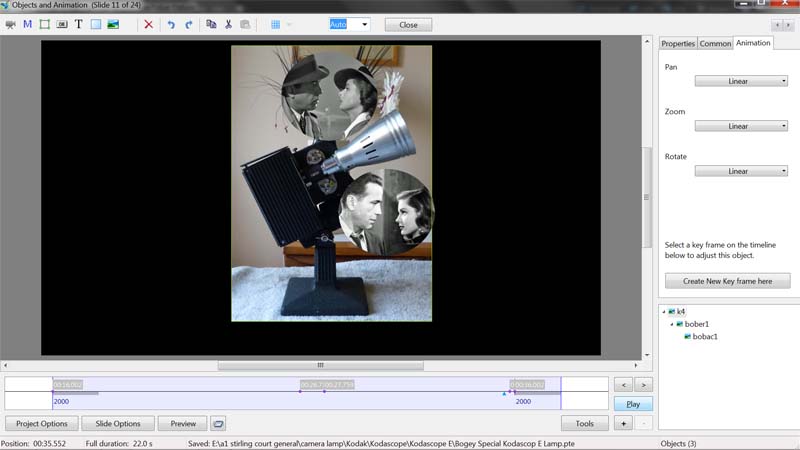Select bobac1 in the objects list
The height and width of the screenshot is (450, 800).
tap(705, 336)
